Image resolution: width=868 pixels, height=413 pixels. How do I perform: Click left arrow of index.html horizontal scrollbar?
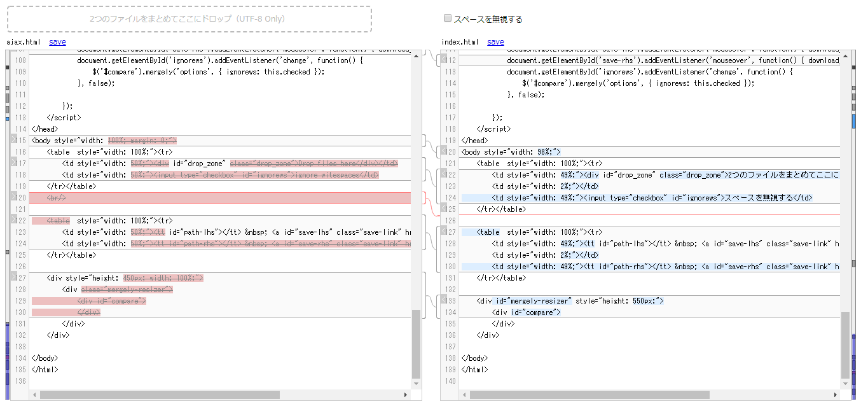tap(464, 395)
